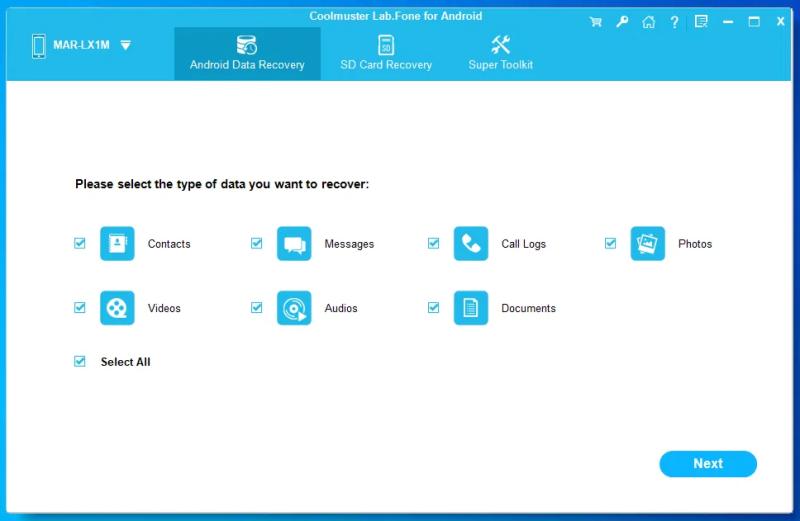Click the Documents page icon
Screen dimensions: 800x521
(x=471, y=308)
